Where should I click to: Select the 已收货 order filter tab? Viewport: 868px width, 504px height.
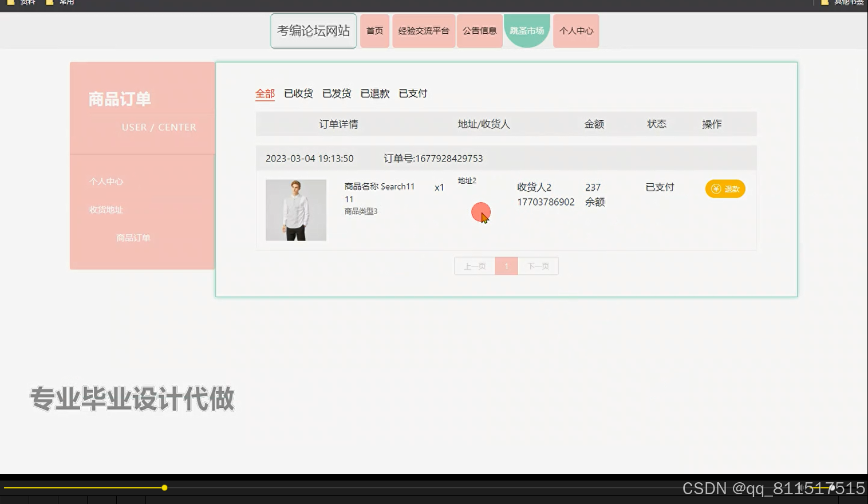(x=298, y=93)
